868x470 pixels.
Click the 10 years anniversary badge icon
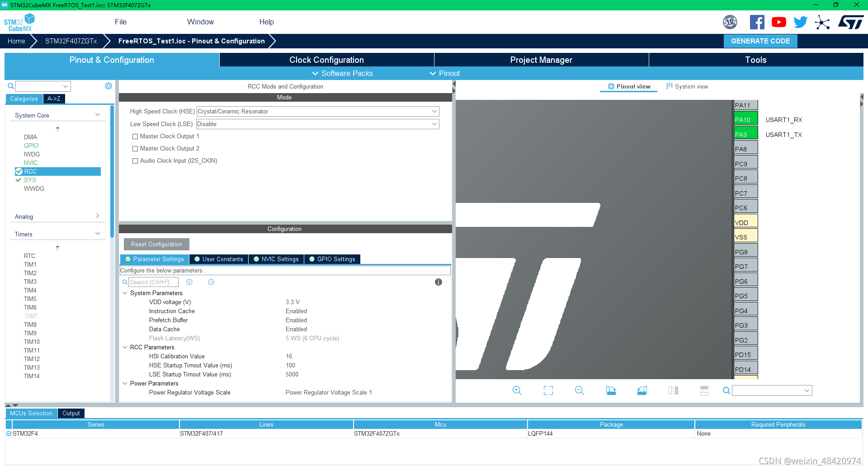[730, 22]
